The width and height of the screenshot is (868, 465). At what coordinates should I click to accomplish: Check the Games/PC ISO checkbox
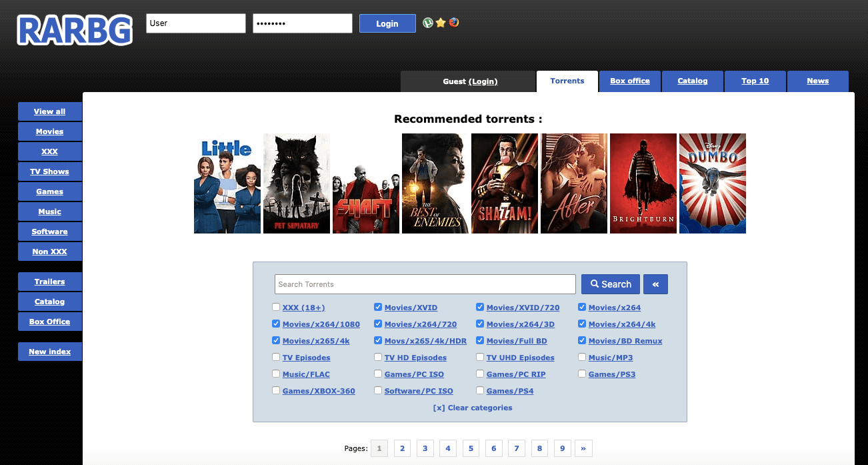[x=378, y=374]
